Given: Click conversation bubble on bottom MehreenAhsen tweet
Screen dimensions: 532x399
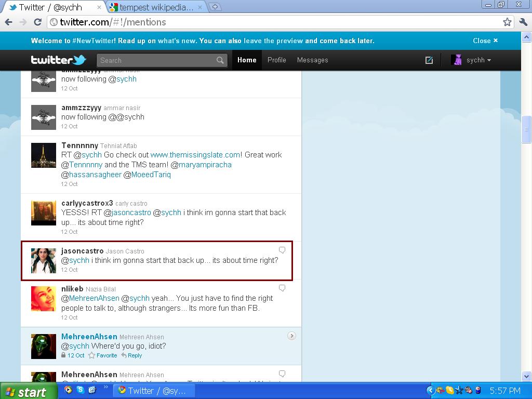Looking at the screenshot, I should 282,374.
